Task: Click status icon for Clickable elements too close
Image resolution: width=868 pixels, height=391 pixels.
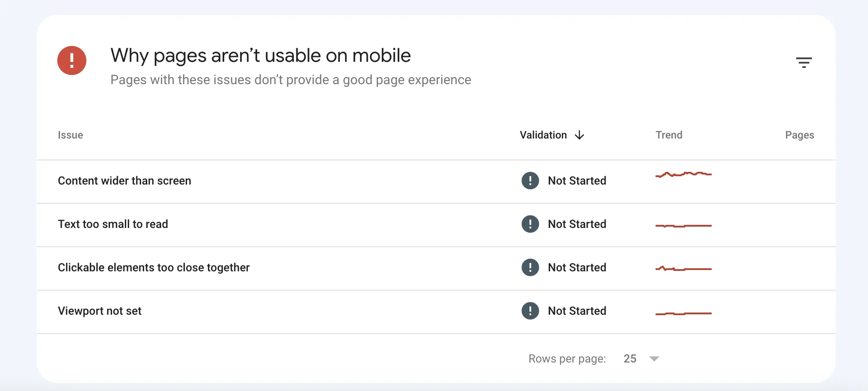Action: click(530, 267)
